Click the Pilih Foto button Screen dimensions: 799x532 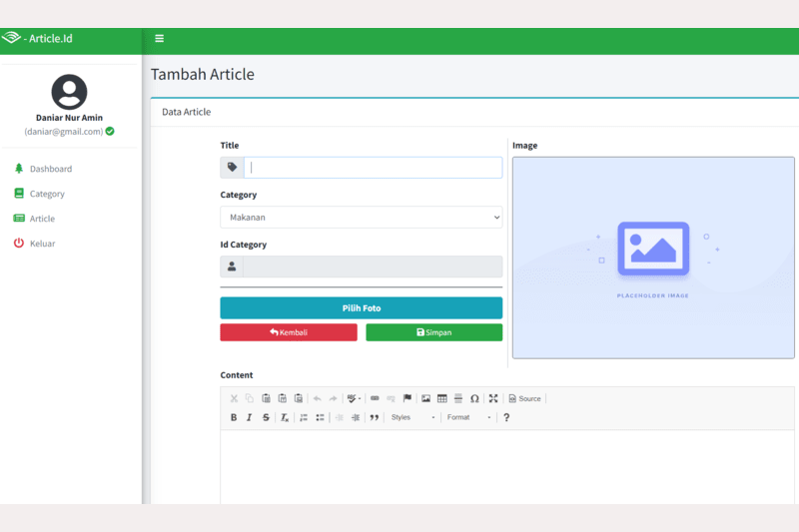tap(361, 308)
